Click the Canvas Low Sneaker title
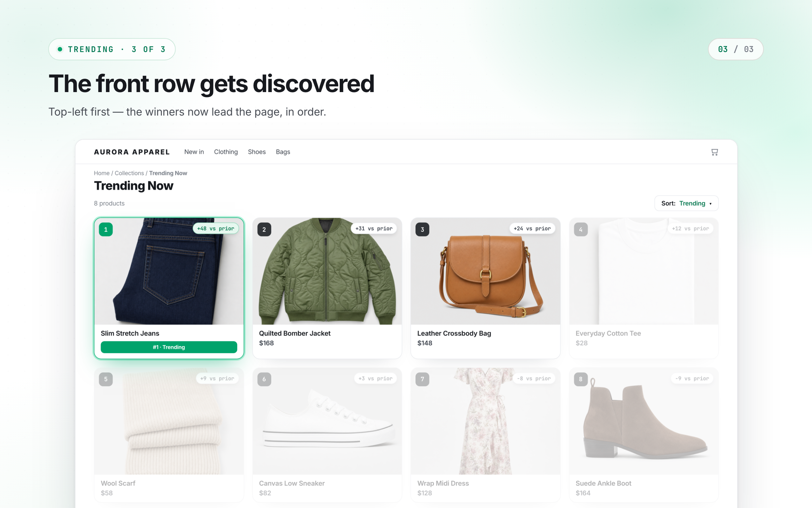The width and height of the screenshot is (812, 508). pos(291,483)
